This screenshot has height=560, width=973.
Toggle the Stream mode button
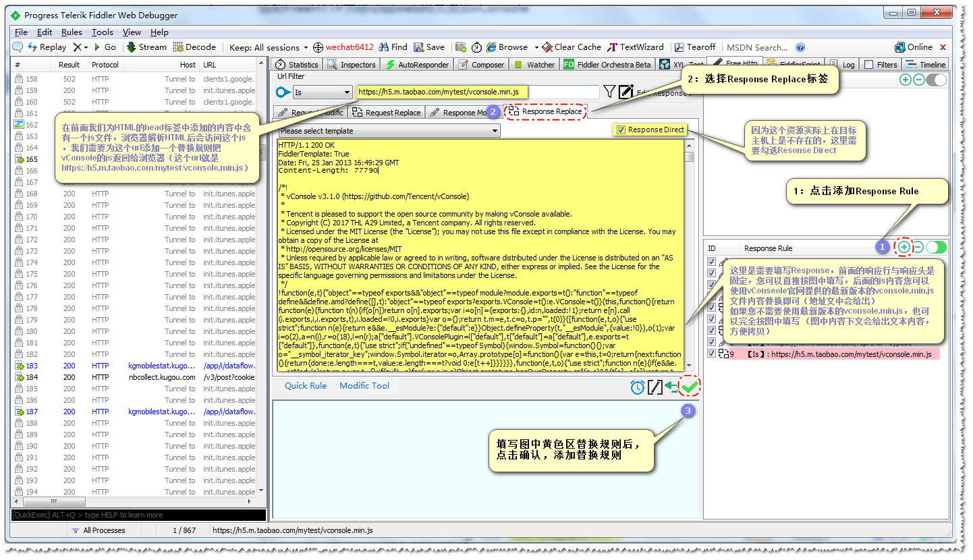click(146, 47)
